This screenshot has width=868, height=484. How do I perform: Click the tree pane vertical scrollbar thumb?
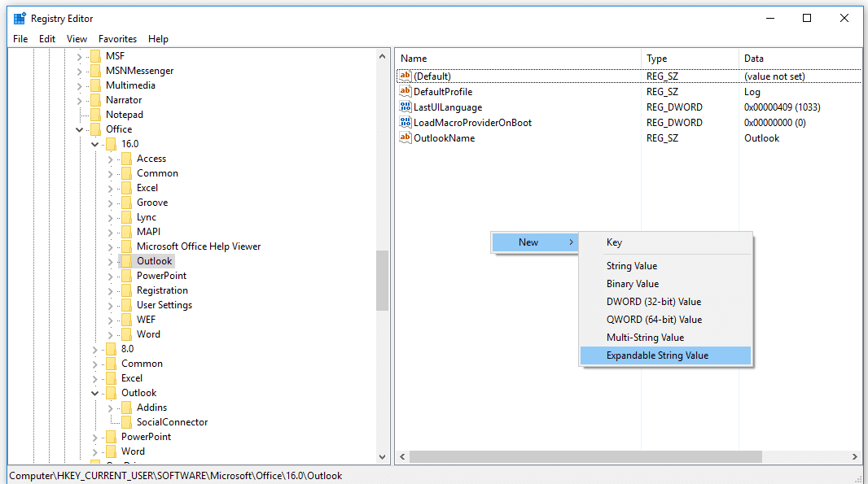click(382, 281)
